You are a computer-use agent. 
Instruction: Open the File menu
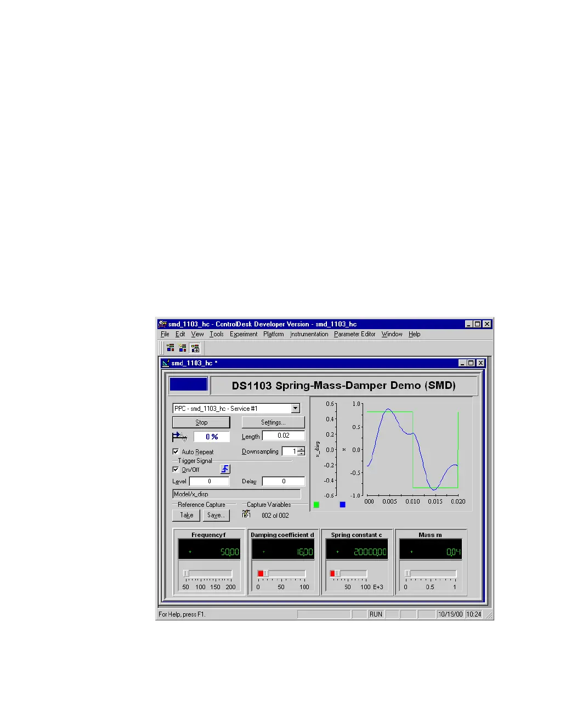165,334
